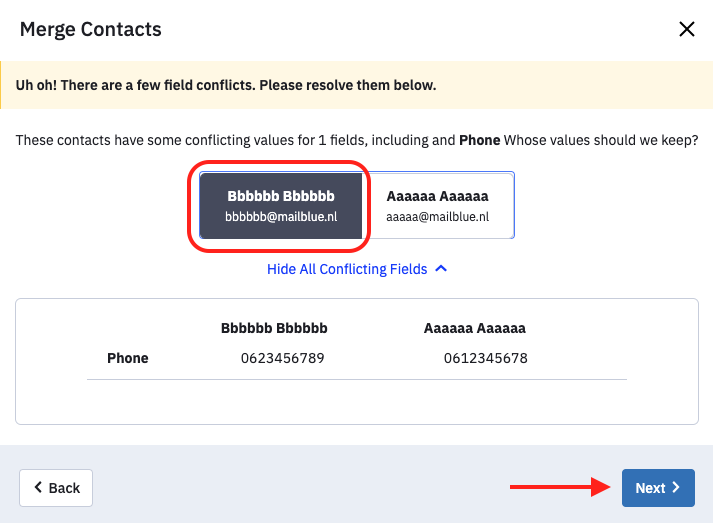Close the Merge Contacts dialog
Viewport: 713px width, 523px height.
click(687, 29)
